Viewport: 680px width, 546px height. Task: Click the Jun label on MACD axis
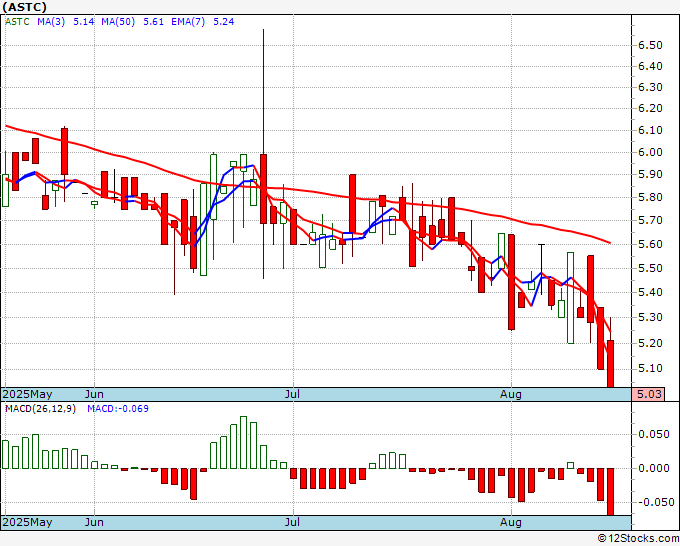coord(94,522)
